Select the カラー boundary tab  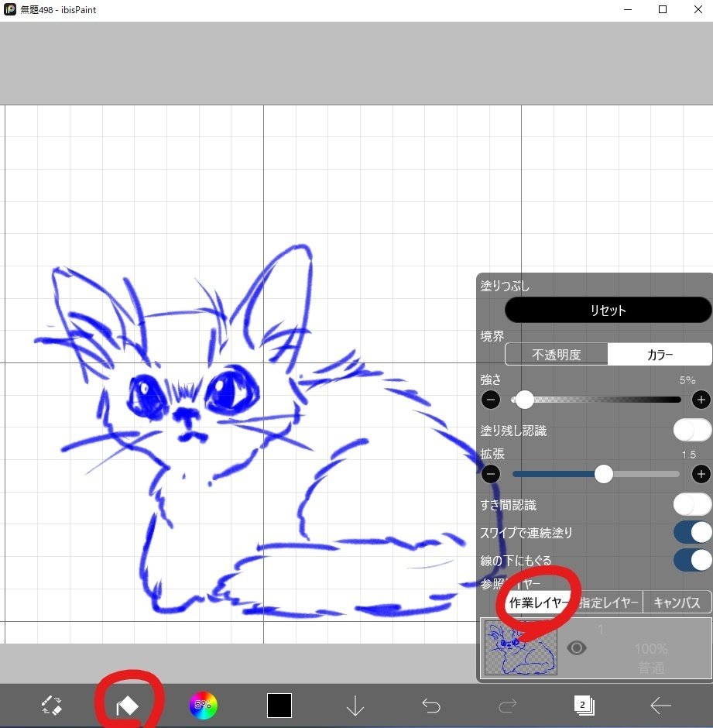(659, 354)
